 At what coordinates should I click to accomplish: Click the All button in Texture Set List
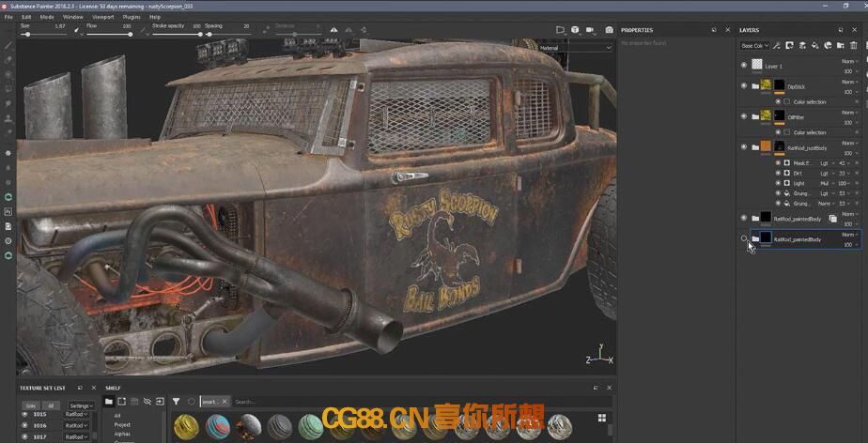pyautogui.click(x=51, y=406)
